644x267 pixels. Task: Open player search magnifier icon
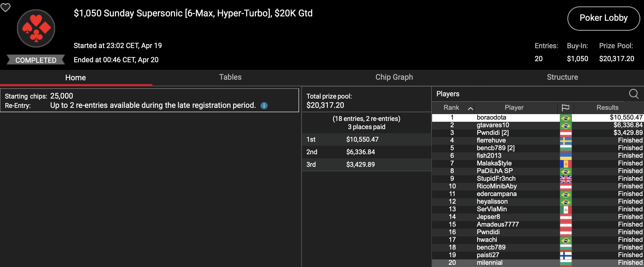634,94
